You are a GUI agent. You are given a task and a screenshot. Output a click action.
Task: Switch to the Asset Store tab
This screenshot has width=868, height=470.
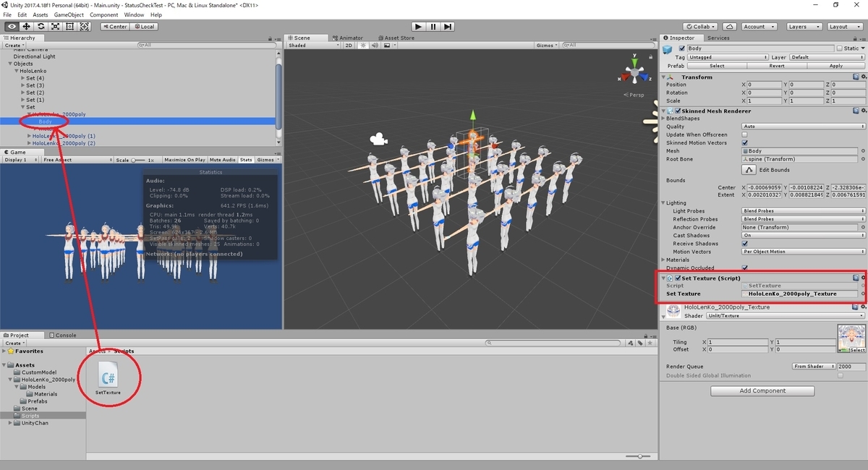click(x=396, y=38)
